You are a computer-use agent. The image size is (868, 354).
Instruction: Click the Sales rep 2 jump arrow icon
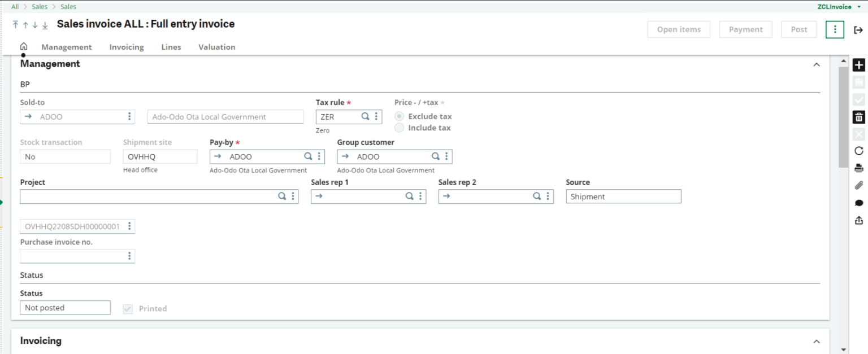[x=447, y=196]
